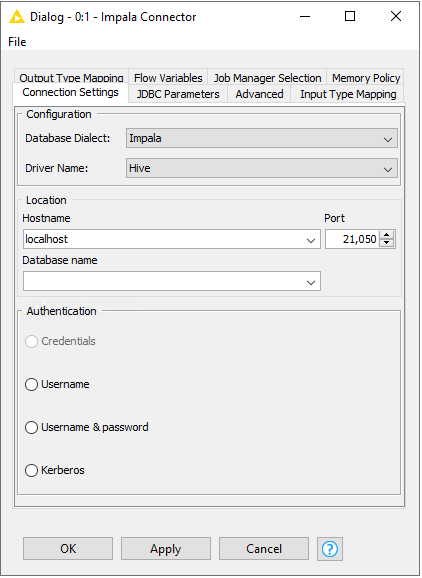Screen dimensions: 422x578
Task: Expand the Database name dropdown arrow
Action: (311, 282)
